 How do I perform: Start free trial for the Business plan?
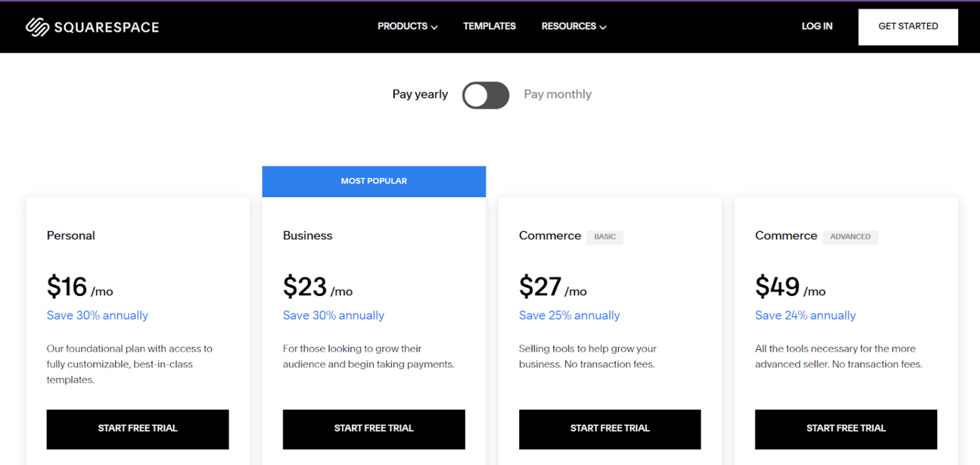pyautogui.click(x=374, y=429)
